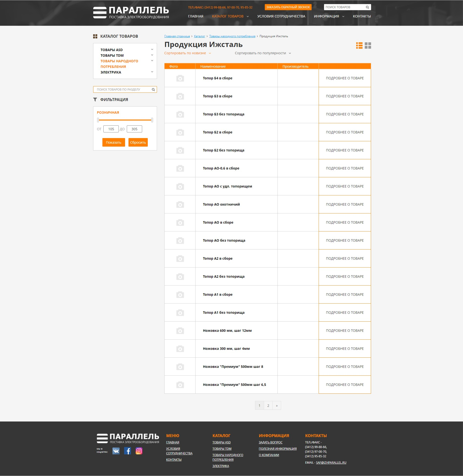Click Заказать обратный звонок button
The height and width of the screenshot is (476, 463).
(x=288, y=7)
